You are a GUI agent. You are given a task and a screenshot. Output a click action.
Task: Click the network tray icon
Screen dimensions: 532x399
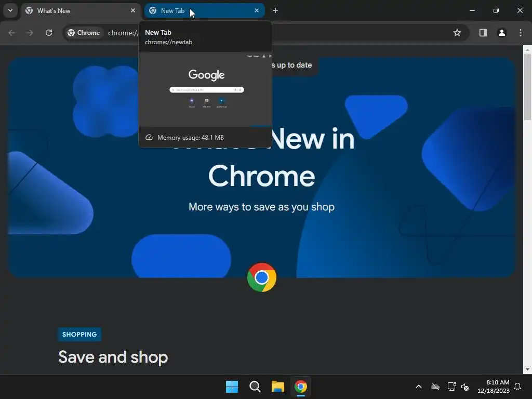click(451, 387)
